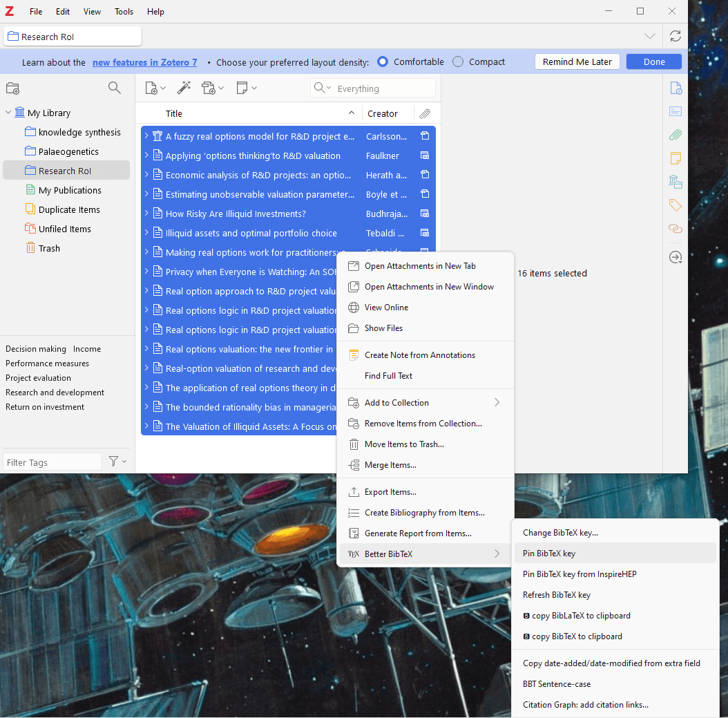The image size is (728, 718).
Task: Open the Edit menu
Action: click(63, 12)
